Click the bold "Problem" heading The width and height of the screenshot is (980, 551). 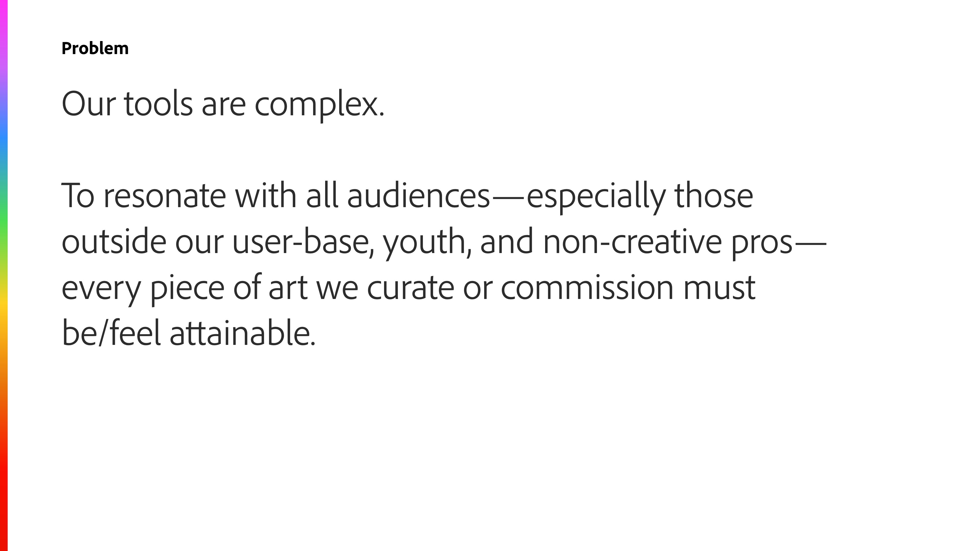pos(95,49)
